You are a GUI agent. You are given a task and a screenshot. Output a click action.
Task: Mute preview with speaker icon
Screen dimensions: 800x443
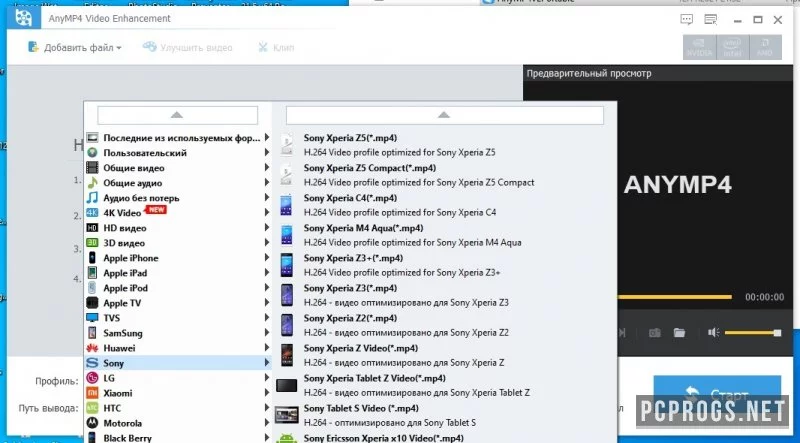[713, 333]
